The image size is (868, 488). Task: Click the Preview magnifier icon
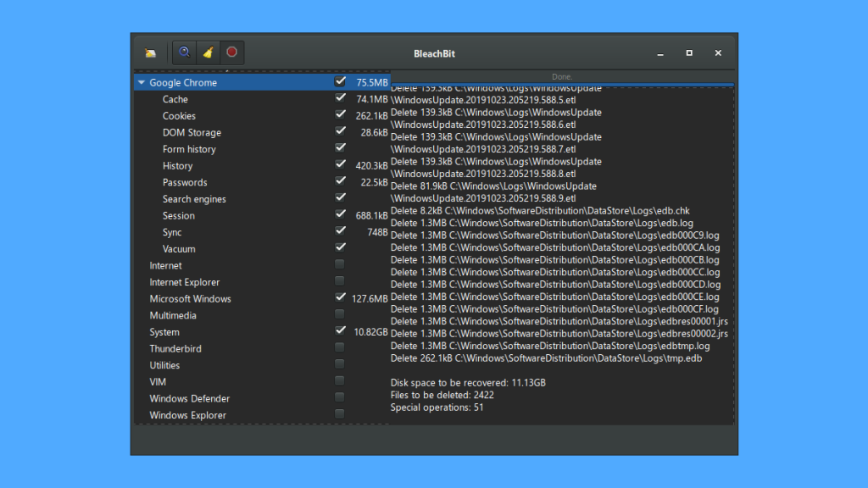(184, 53)
